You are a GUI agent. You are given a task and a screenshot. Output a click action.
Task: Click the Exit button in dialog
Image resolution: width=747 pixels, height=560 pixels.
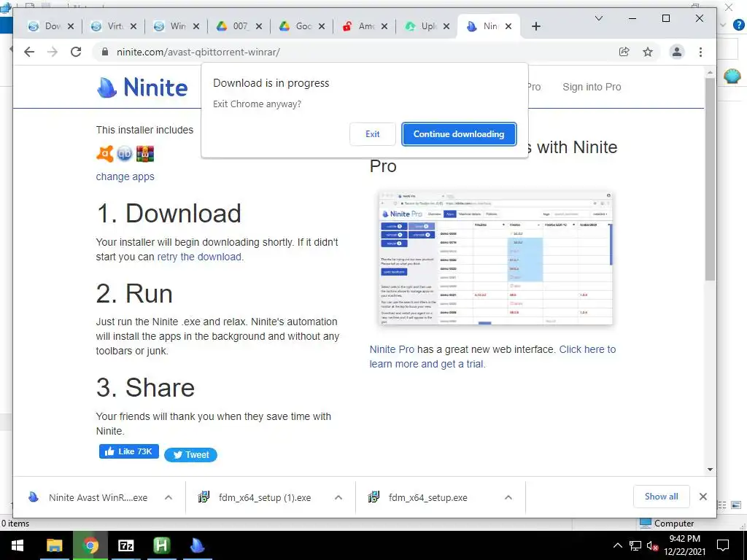(372, 134)
